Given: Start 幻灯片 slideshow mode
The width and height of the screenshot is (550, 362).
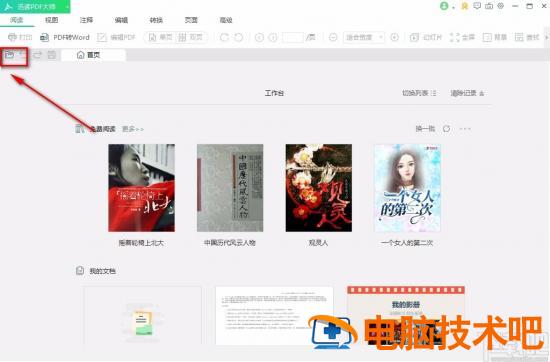Looking at the screenshot, I should [426, 37].
